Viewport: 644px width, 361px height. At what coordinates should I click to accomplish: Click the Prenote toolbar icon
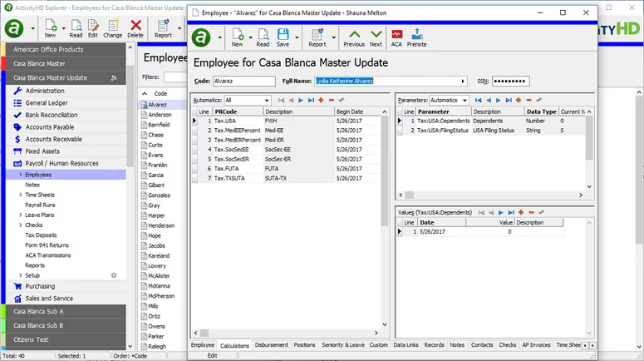(x=417, y=37)
